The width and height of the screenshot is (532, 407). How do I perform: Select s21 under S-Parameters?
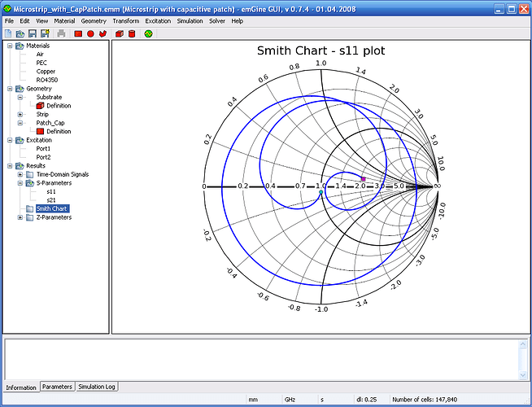51,200
